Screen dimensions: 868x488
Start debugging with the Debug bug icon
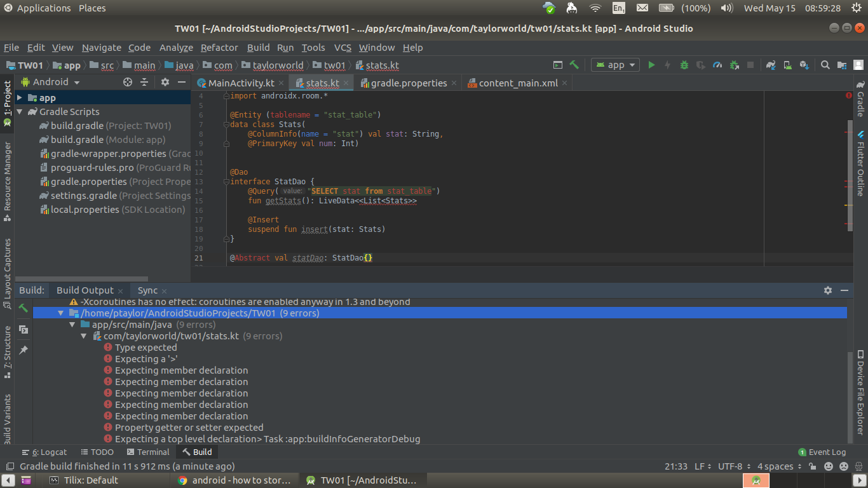click(x=684, y=65)
